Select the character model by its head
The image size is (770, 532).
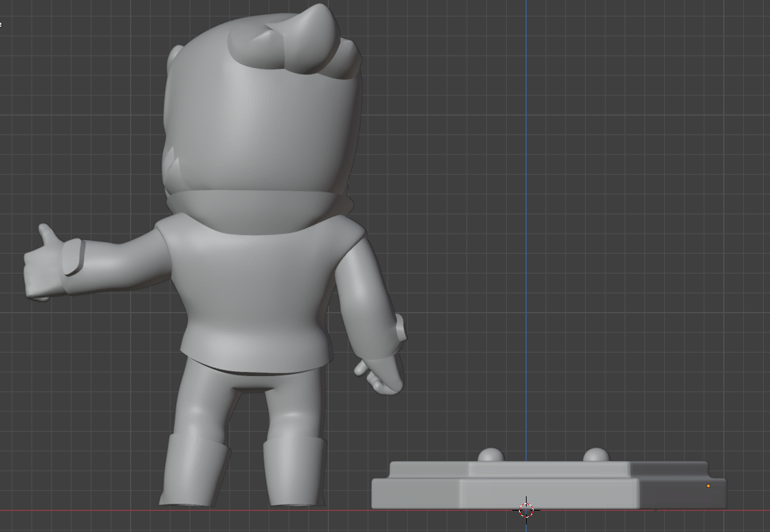point(263,123)
